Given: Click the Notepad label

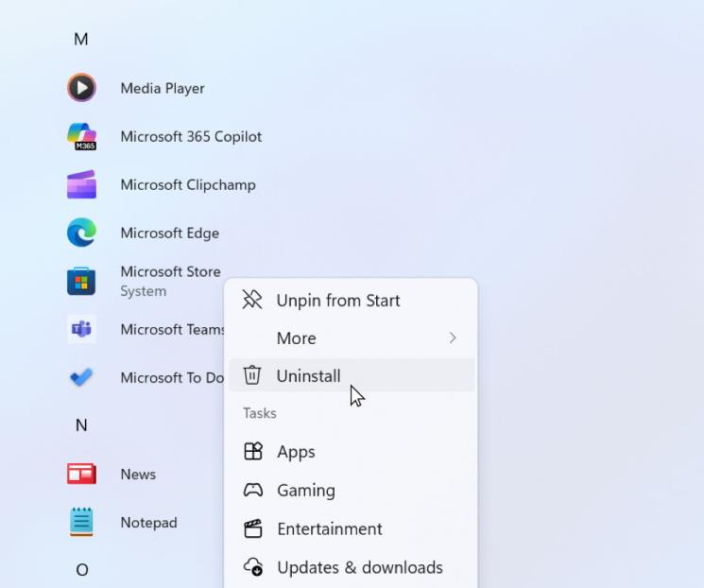Looking at the screenshot, I should [149, 523].
